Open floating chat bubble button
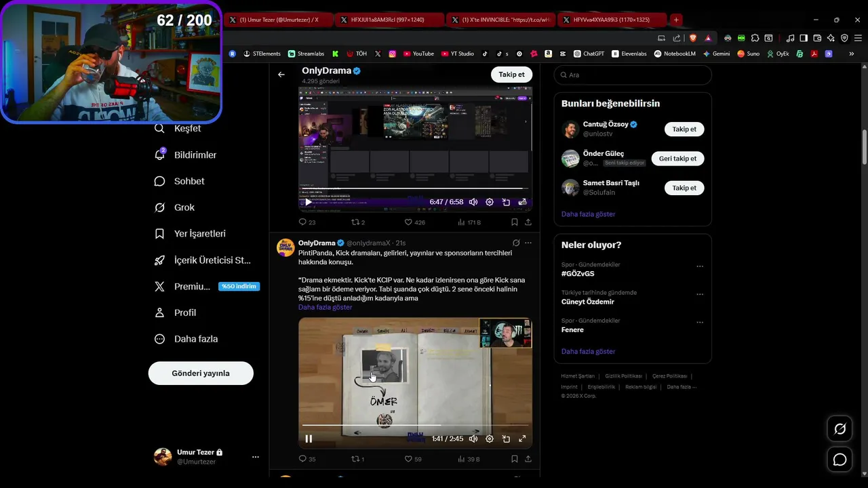This screenshot has height=488, width=868. click(x=840, y=460)
